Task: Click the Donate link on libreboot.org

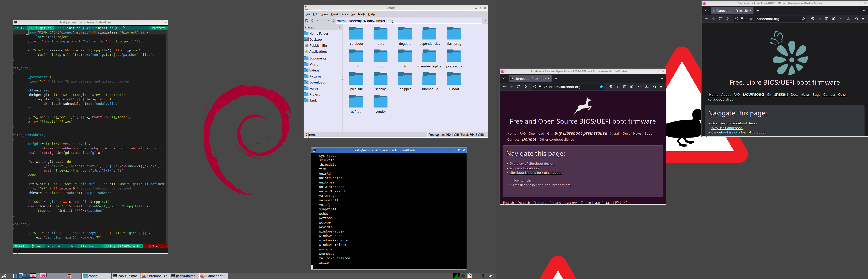Action: click(x=529, y=139)
